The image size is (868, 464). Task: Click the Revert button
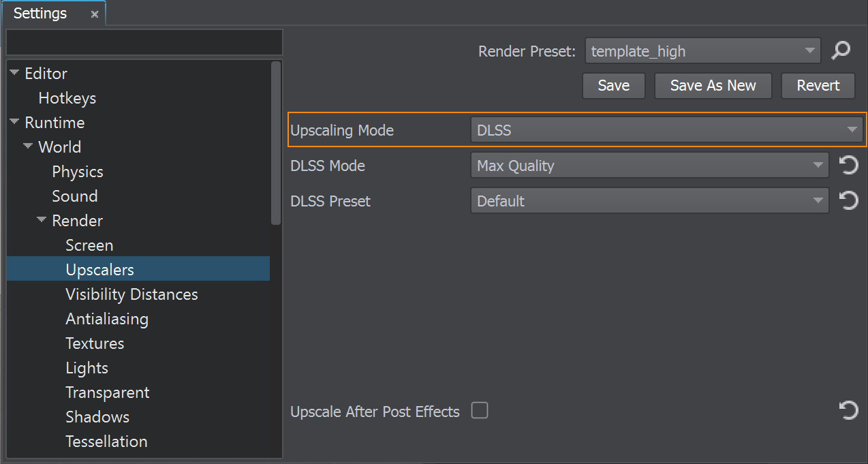pyautogui.click(x=818, y=86)
